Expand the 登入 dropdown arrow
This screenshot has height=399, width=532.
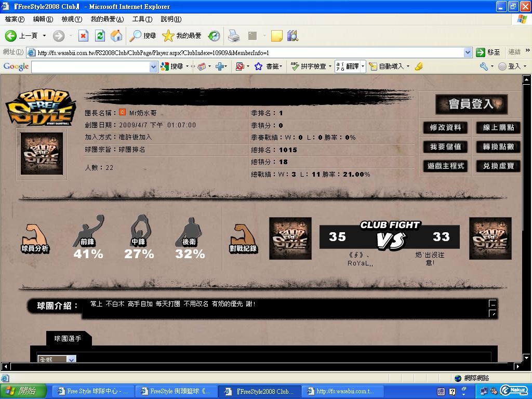coord(525,66)
